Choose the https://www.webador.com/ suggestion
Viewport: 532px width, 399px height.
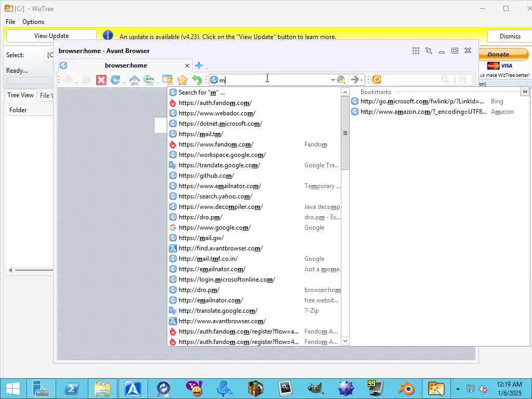[255, 113]
